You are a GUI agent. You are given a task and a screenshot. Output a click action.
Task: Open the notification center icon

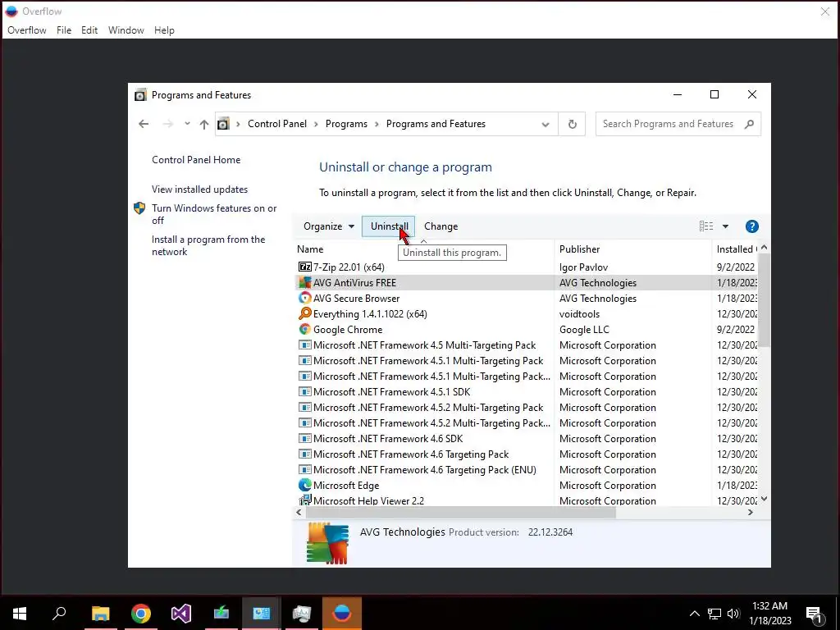[815, 614]
